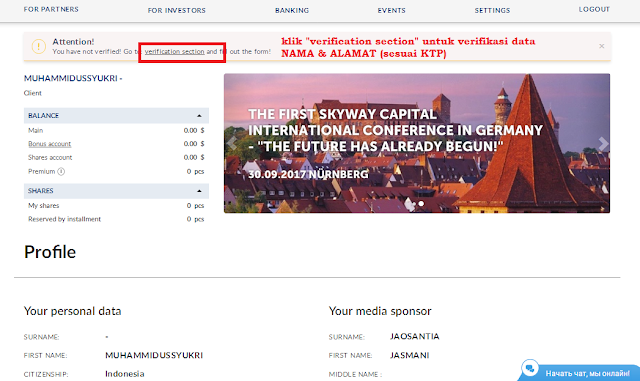Viewport: 640px width, 381px height.
Task: Click the Premium info icon
Action: (x=61, y=172)
